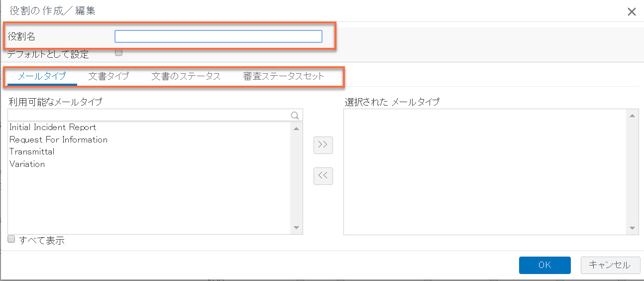Click the available list scrollbar down arrow

pos(297,228)
